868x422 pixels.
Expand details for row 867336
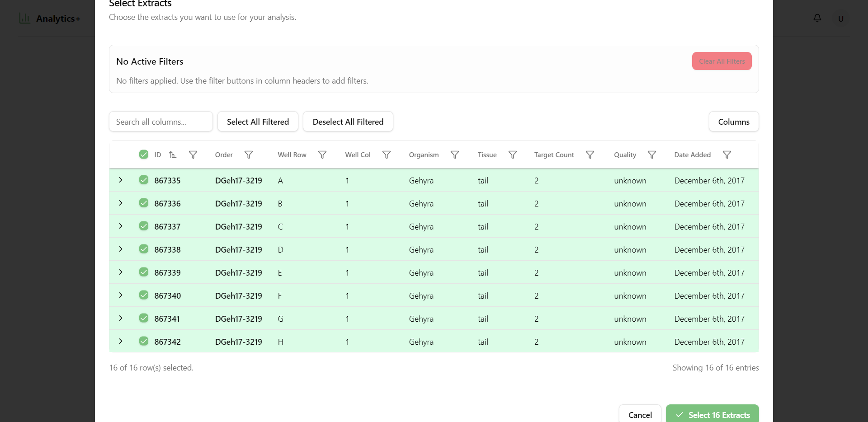coord(121,203)
